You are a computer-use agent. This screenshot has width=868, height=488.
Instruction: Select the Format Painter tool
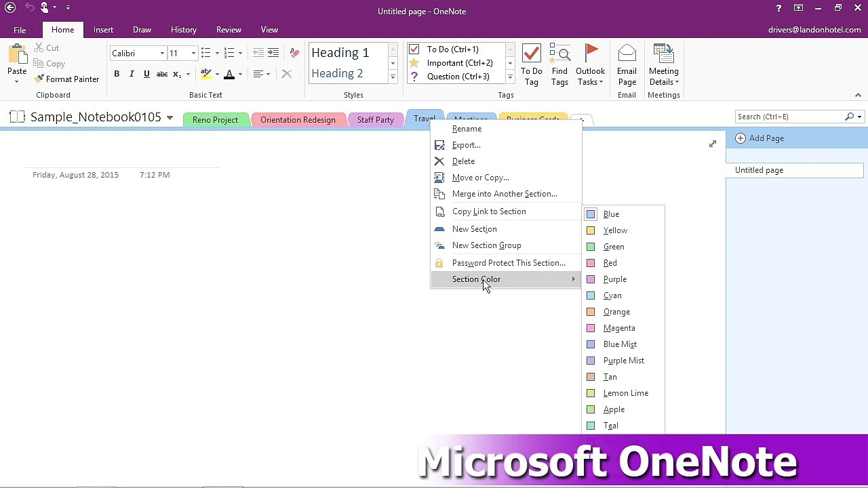[x=66, y=79]
